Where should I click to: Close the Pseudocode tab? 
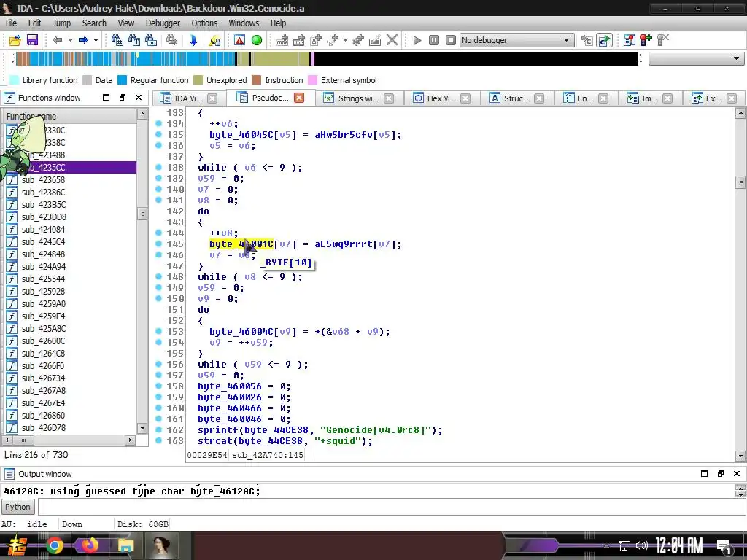299,98
